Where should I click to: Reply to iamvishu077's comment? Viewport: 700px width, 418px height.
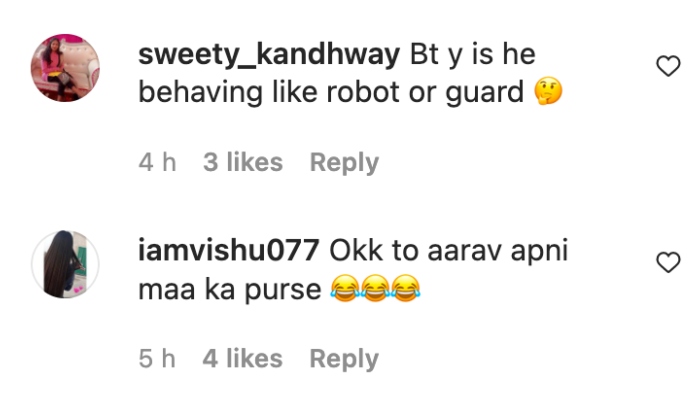344,359
